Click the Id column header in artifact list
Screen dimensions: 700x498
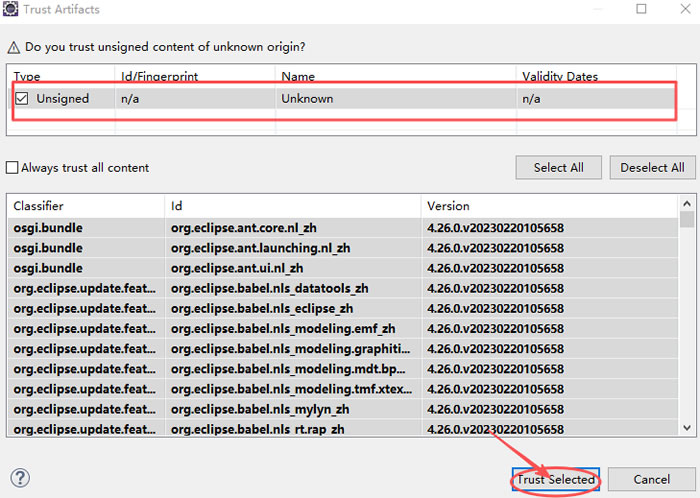[x=292, y=206]
